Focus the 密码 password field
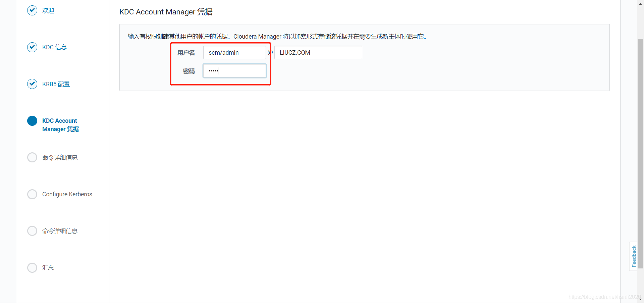The width and height of the screenshot is (644, 303). (234, 71)
